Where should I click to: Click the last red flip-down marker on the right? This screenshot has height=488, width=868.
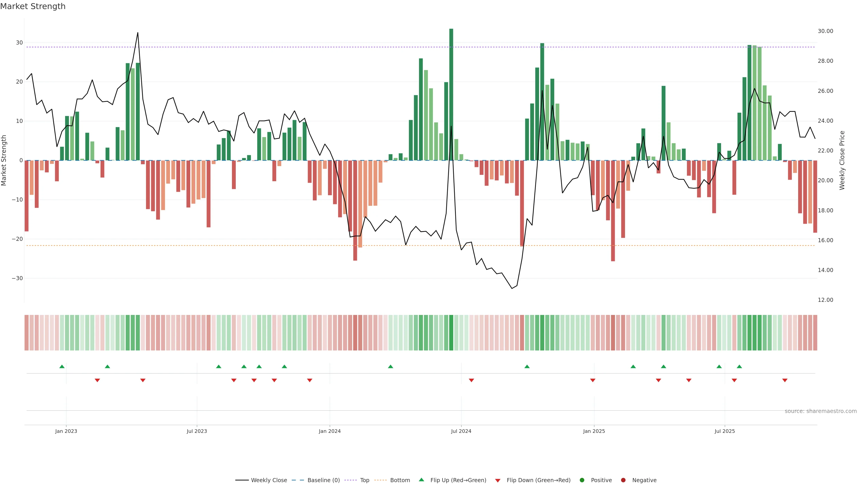(785, 380)
